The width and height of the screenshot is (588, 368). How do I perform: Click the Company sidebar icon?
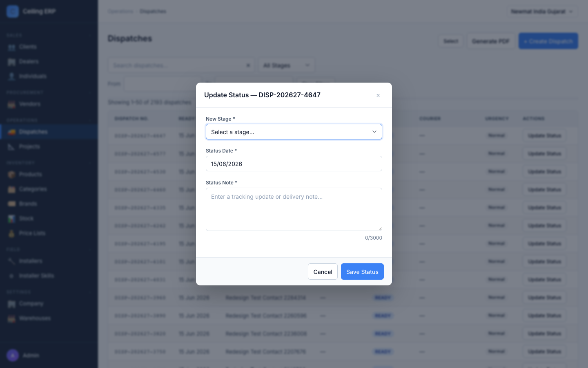11,304
